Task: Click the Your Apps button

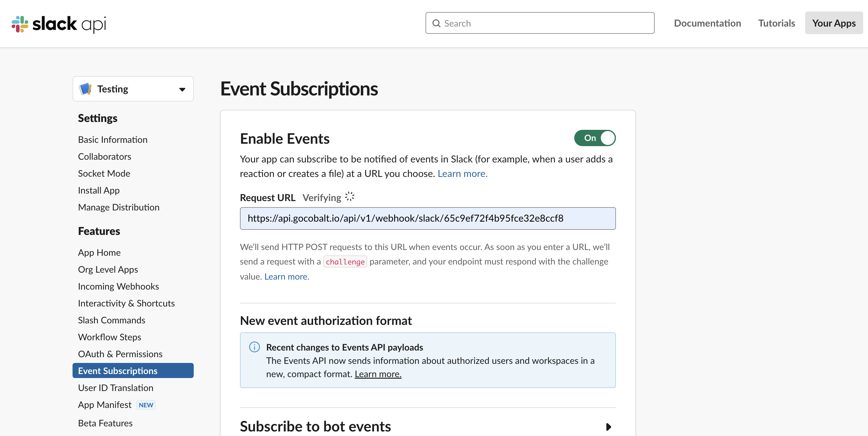Action: click(833, 23)
